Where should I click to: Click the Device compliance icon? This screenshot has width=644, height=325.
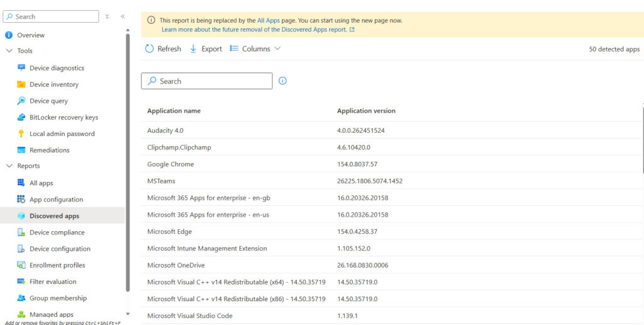click(x=21, y=232)
